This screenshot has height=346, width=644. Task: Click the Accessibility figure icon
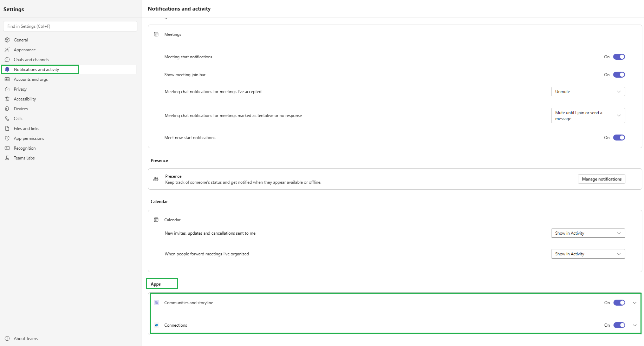[x=7, y=99]
